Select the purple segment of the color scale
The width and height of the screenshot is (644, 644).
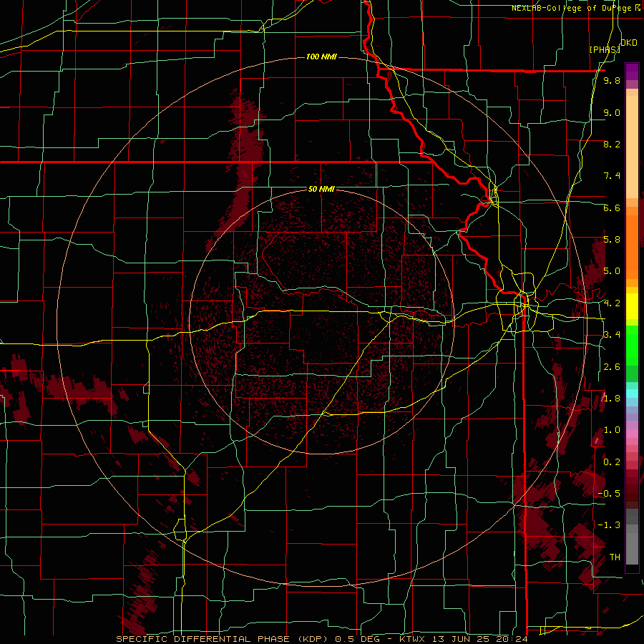tap(632, 72)
